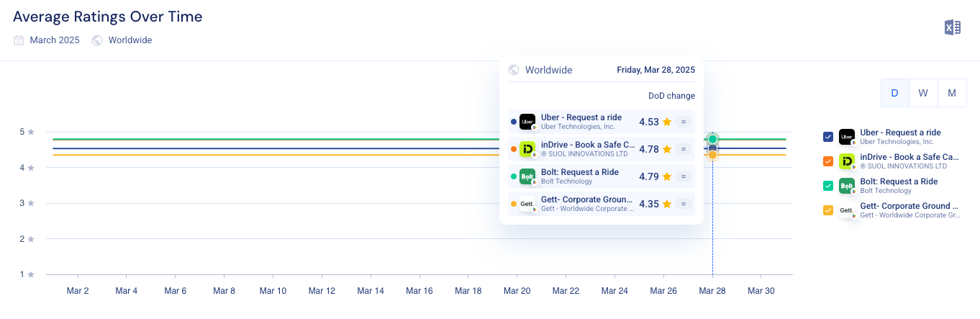Click Uber Technologies, Inc. in tooltip
The image size is (980, 319).
(578, 127)
